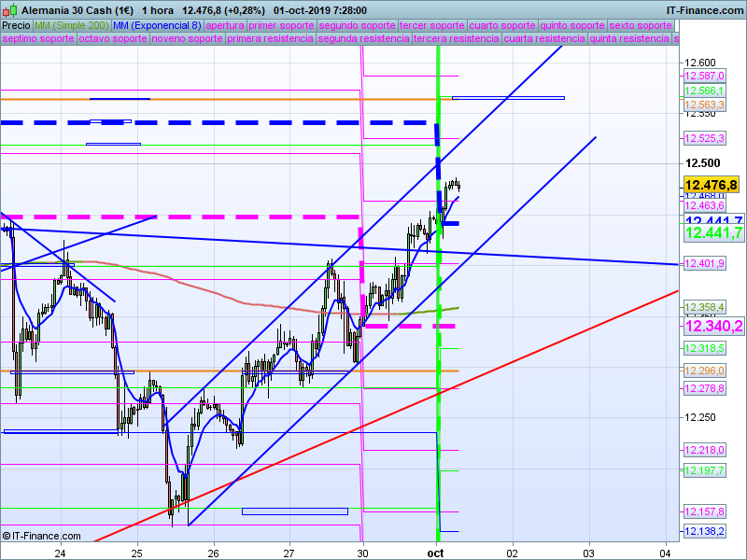Image resolution: width=747 pixels, height=560 pixels.
Task: Click the 12.318,5 green price tag
Action: coord(705,348)
